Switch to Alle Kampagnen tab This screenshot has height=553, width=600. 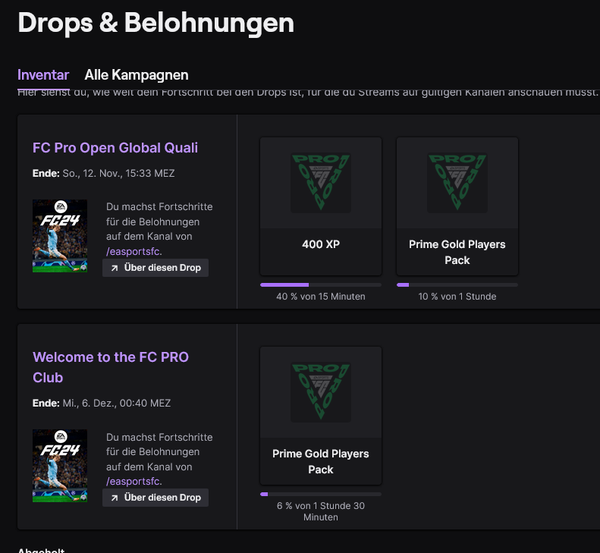[x=136, y=75]
